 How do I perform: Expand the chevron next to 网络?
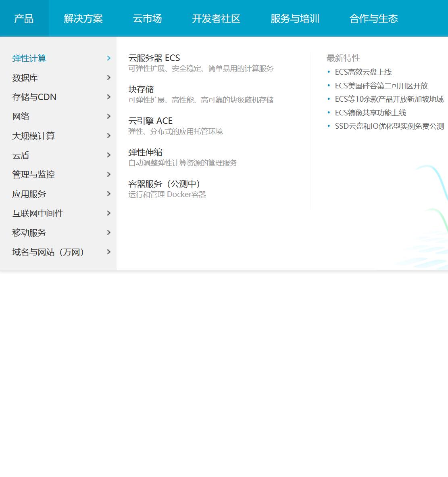click(109, 116)
